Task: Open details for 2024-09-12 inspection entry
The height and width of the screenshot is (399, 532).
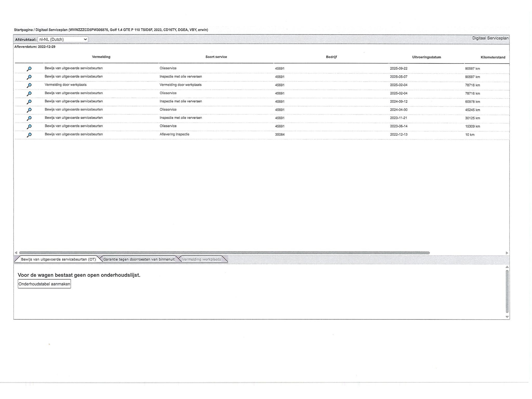Action: click(x=29, y=102)
